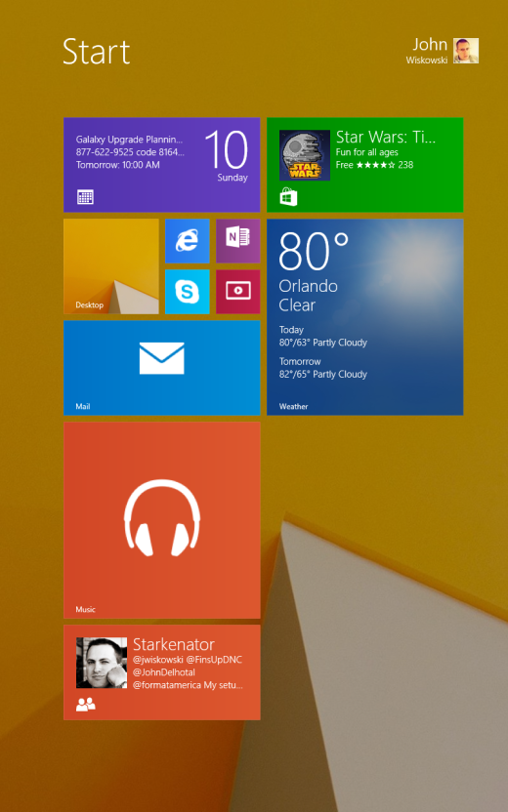Open the Video app tile
Image resolution: width=508 pixels, height=812 pixels.
(x=238, y=292)
